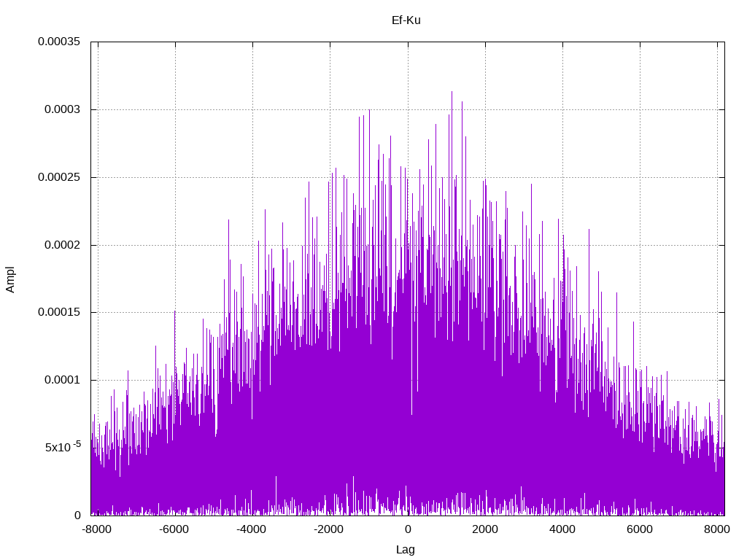
Task: Click the x-axis tick label 2000
Action: (x=485, y=529)
